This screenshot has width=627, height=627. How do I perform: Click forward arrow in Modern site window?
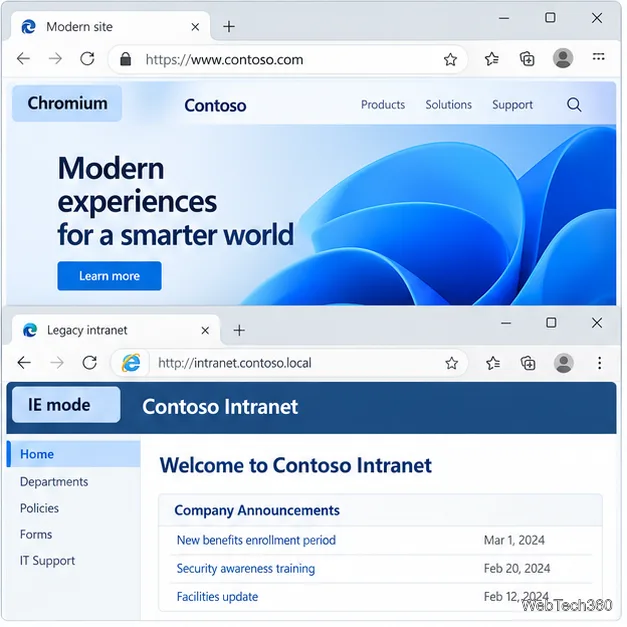[x=55, y=59]
